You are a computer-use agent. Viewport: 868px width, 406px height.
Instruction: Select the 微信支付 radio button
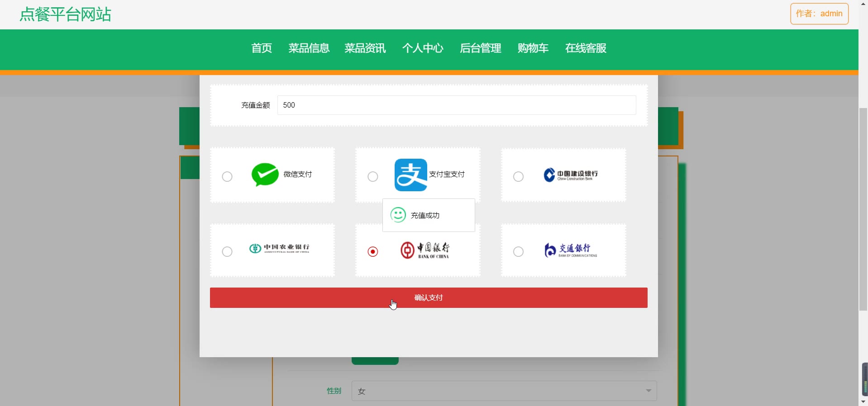[227, 176]
